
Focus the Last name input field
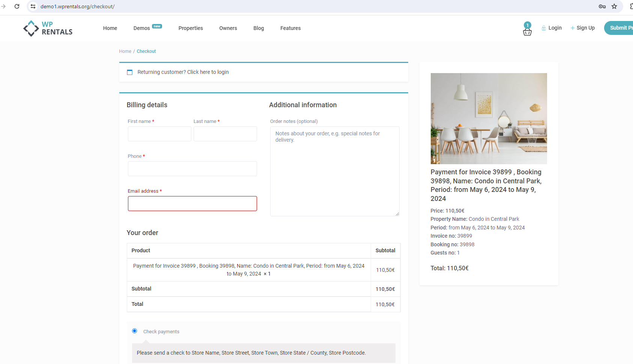click(225, 134)
